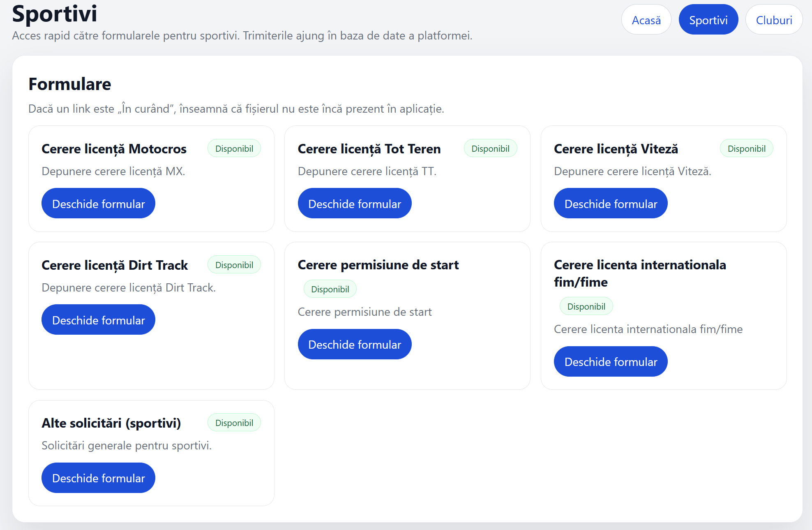This screenshot has height=530, width=812.
Task: Click Disponibil badge on fim/fime card
Action: click(586, 306)
